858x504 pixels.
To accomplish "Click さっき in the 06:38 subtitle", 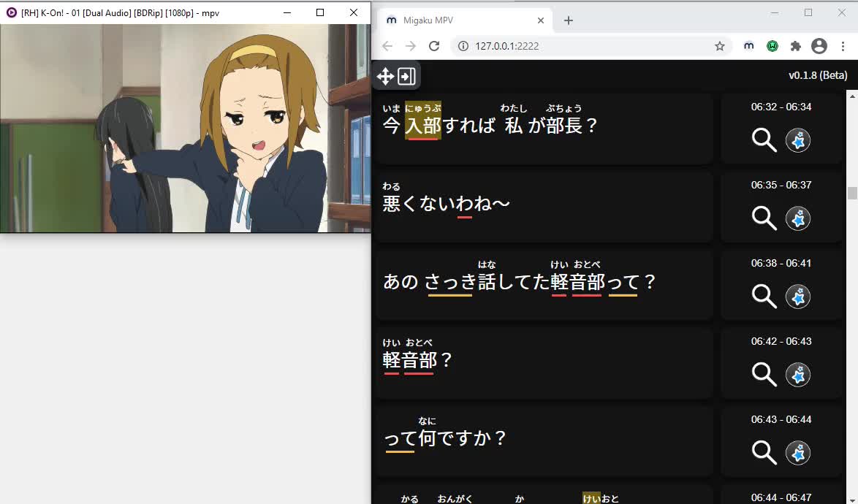I will tap(450, 282).
